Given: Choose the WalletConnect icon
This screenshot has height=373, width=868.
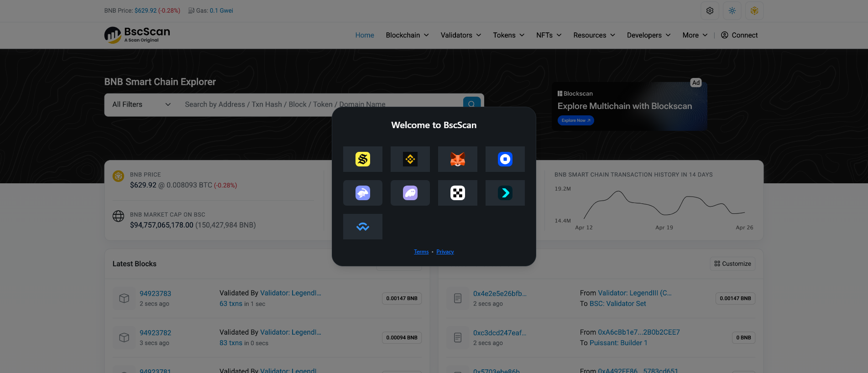Looking at the screenshot, I should click(x=363, y=227).
